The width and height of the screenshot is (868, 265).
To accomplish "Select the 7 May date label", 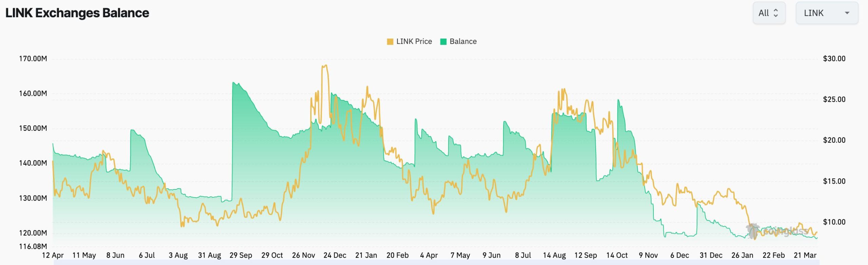I will coord(460,255).
